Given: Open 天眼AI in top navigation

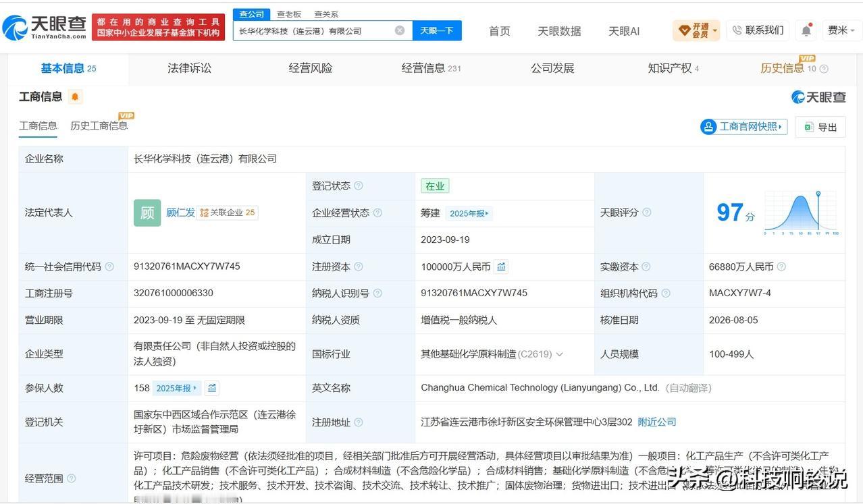Looking at the screenshot, I should (x=624, y=31).
